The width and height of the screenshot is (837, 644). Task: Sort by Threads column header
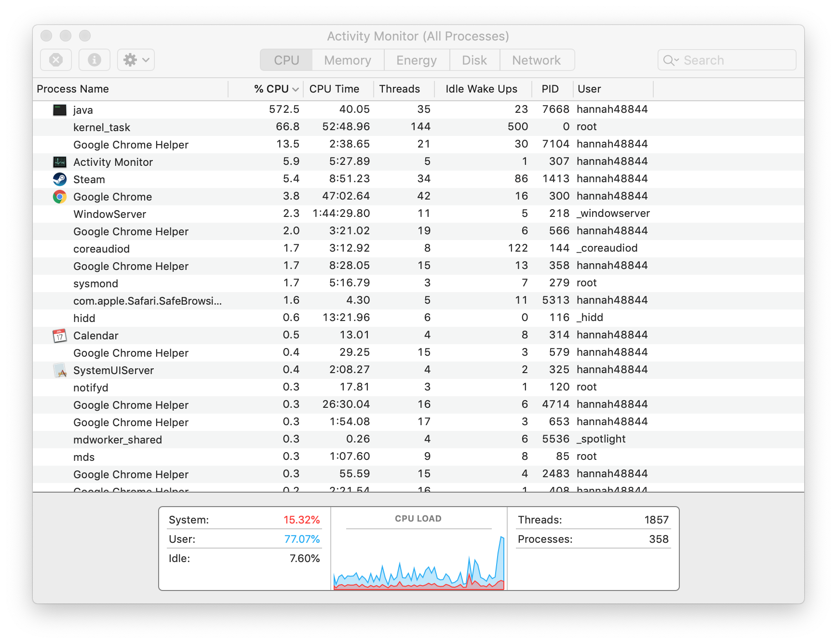tap(404, 89)
